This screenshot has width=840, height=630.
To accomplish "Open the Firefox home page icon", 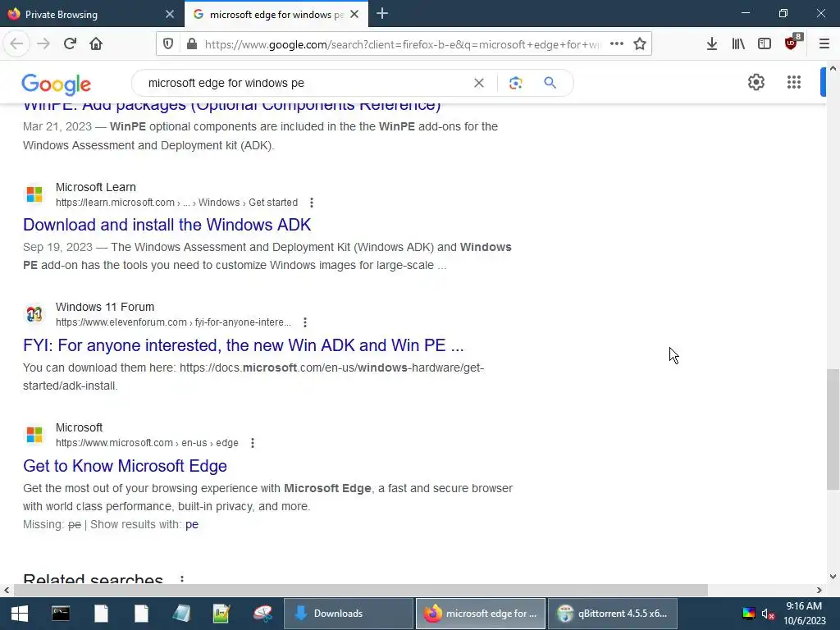I will 96,44.
